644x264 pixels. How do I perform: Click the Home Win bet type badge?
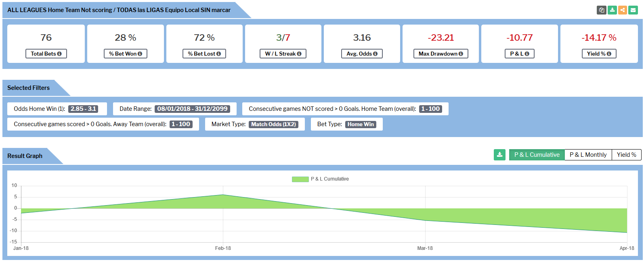[361, 125]
